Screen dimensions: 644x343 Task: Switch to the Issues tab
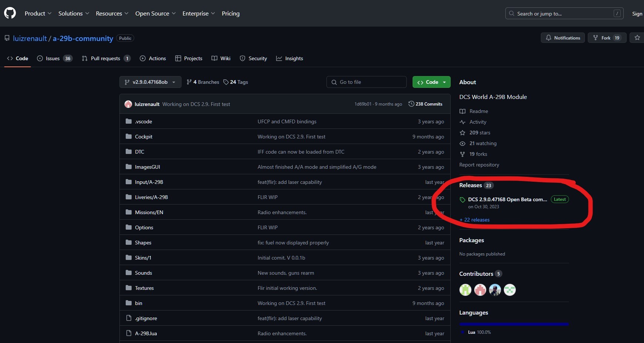pyautogui.click(x=54, y=58)
